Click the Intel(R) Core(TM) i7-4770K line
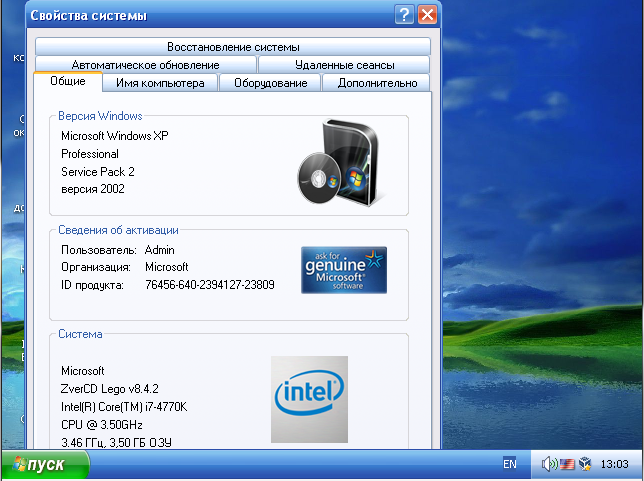This screenshot has width=644, height=481. point(124,407)
